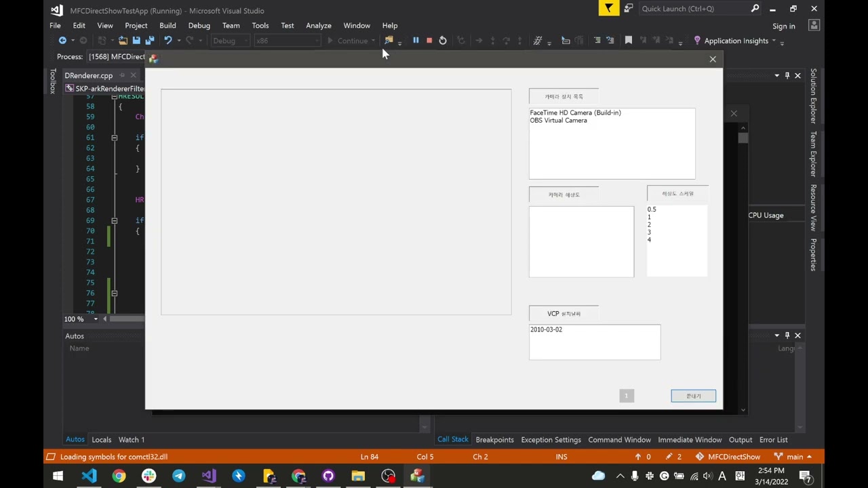This screenshot has width=868, height=488.
Task: Save the current file
Action: tap(136, 41)
